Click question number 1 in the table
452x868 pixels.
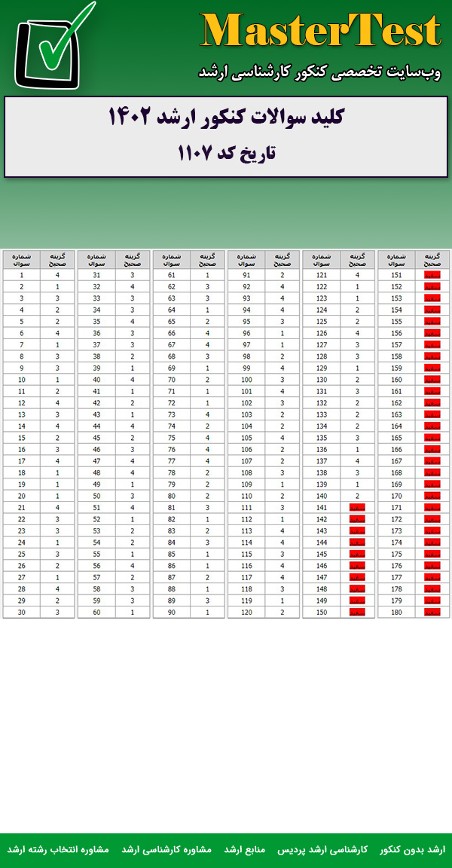22,276
